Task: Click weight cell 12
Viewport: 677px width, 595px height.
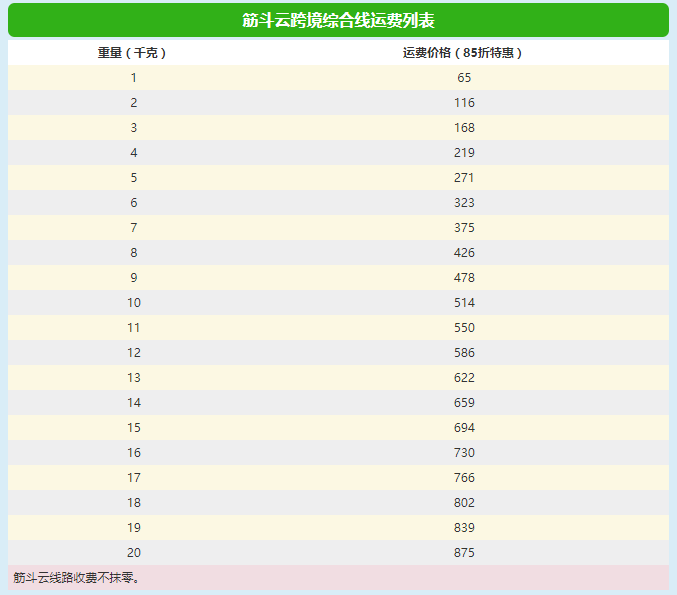Action: pos(134,353)
